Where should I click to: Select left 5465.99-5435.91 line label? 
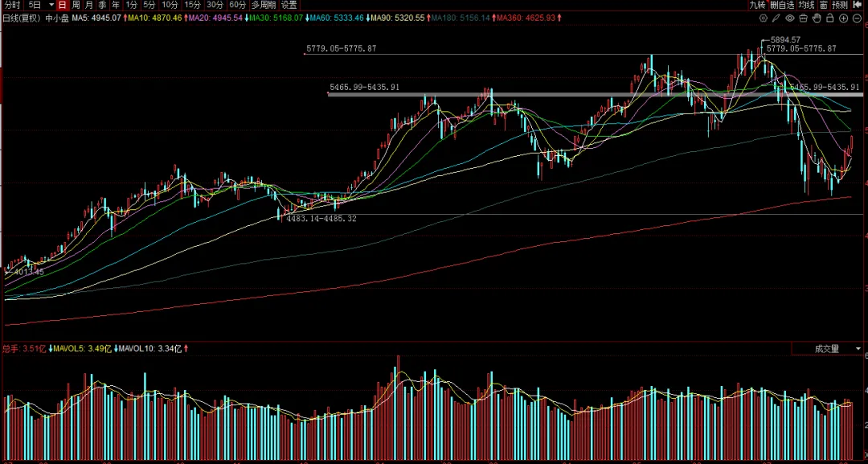[x=364, y=88]
